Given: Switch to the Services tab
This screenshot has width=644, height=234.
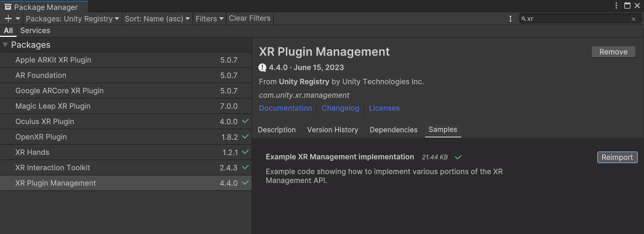Looking at the screenshot, I should 35,31.
